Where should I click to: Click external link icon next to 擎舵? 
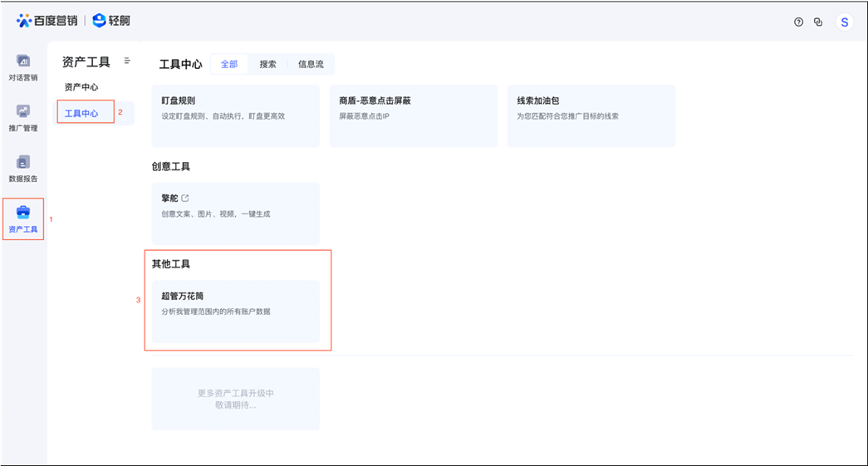coord(185,198)
